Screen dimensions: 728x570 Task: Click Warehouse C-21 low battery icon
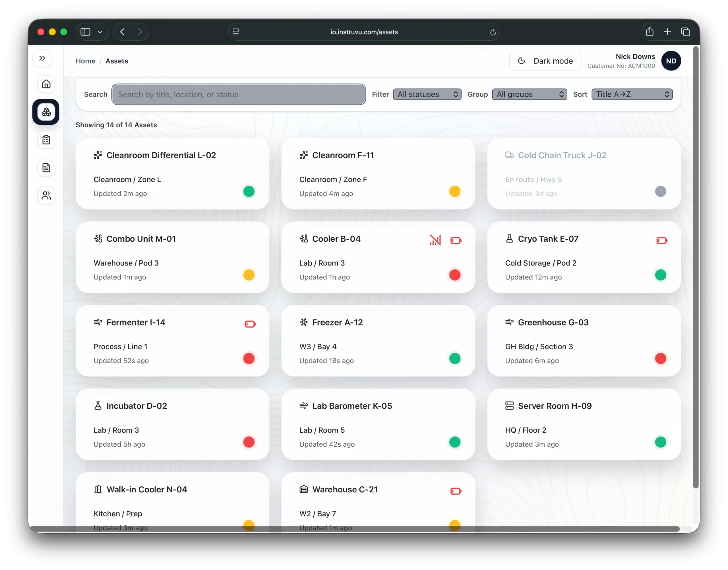coord(455,491)
